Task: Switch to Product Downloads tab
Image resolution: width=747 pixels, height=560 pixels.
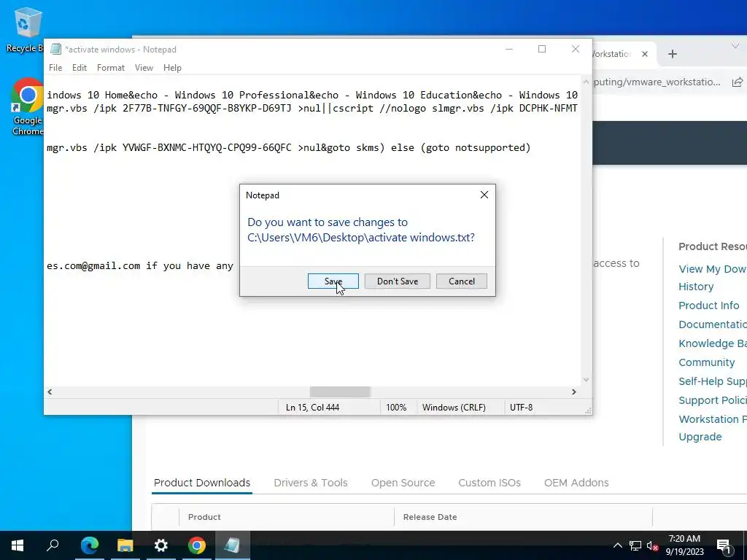Action: (x=202, y=483)
